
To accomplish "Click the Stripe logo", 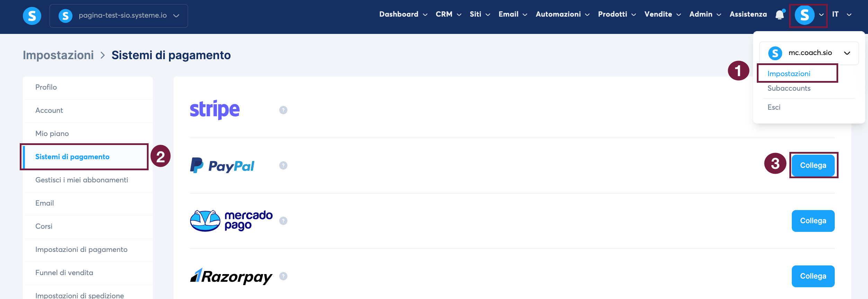I will [215, 110].
